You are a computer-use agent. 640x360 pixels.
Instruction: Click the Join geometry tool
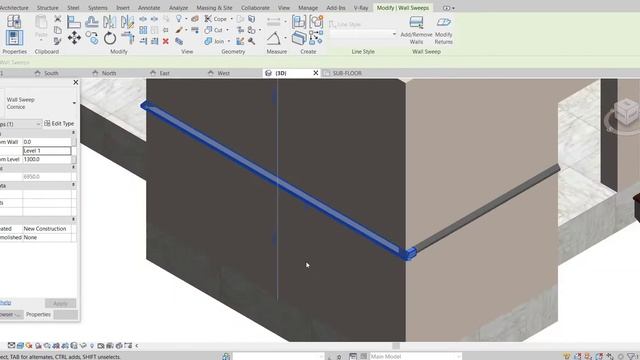(x=215, y=41)
